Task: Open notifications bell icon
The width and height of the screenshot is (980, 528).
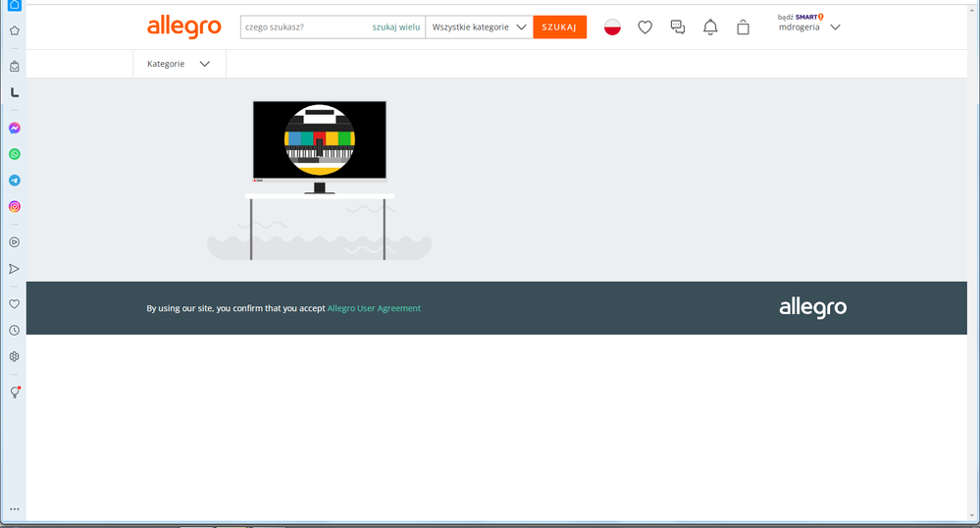Action: [x=710, y=26]
